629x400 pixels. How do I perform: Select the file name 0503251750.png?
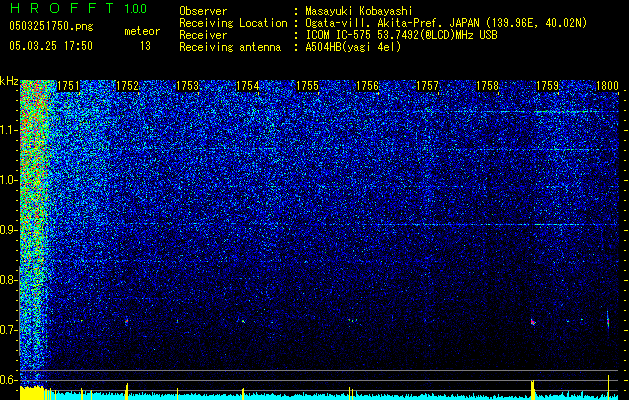[51, 26]
